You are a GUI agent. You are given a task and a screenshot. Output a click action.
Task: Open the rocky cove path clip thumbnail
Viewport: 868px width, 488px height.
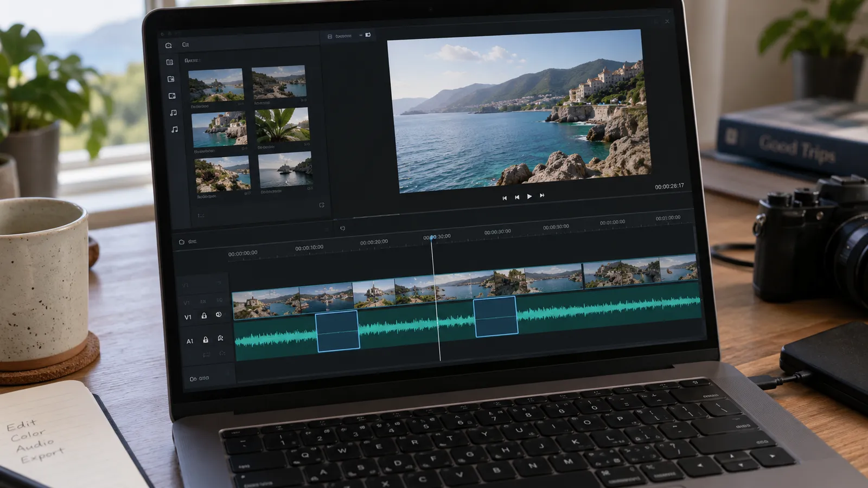(279, 81)
